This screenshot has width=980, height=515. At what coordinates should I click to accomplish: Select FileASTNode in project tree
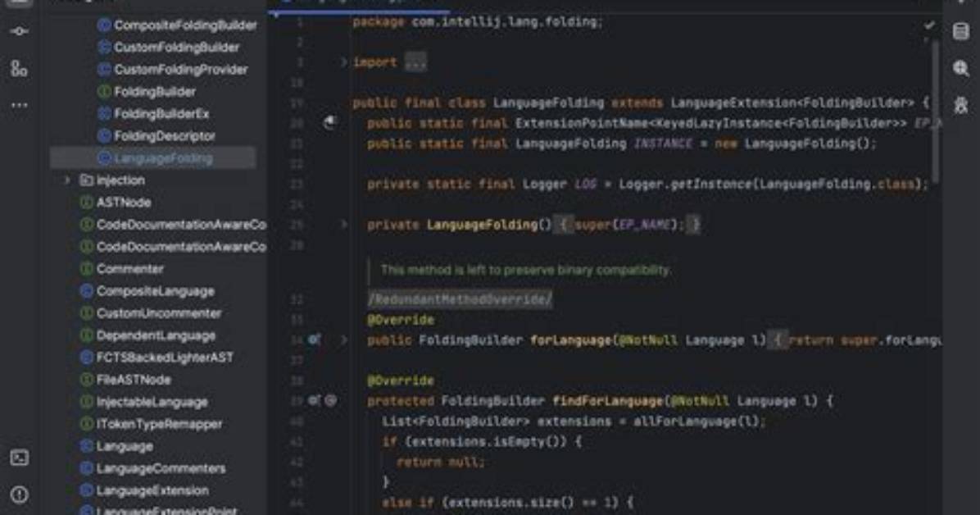[133, 380]
